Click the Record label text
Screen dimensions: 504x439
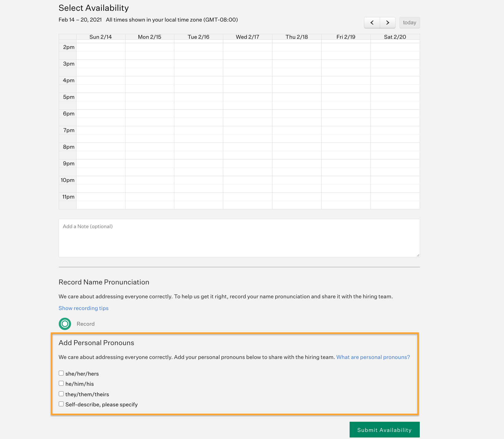tap(85, 324)
